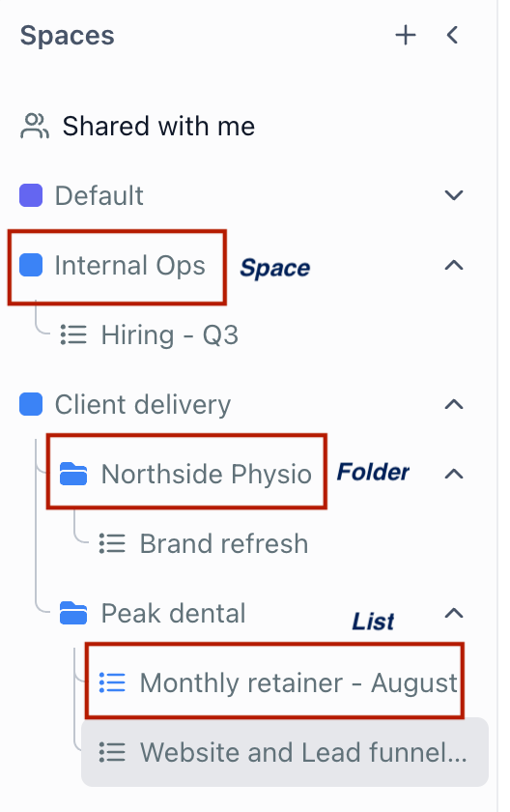510x812 pixels.
Task: Select the Internal Ops space
Action: 129,266
